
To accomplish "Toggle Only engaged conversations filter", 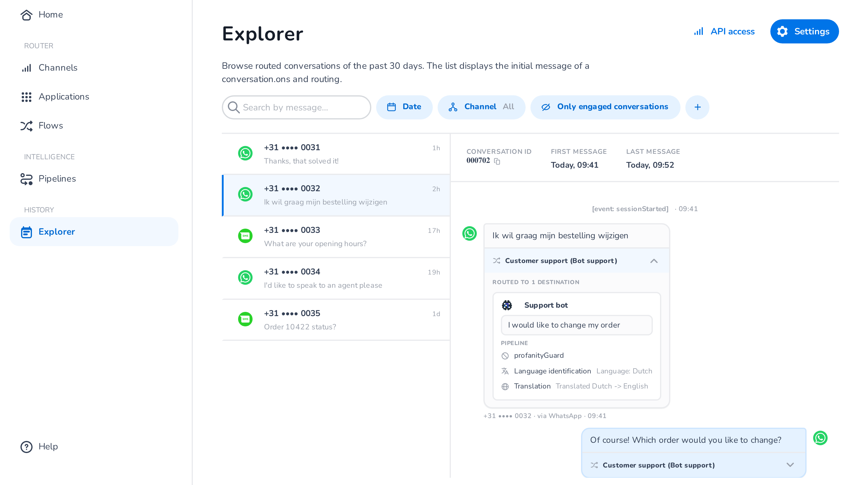I will (x=605, y=107).
